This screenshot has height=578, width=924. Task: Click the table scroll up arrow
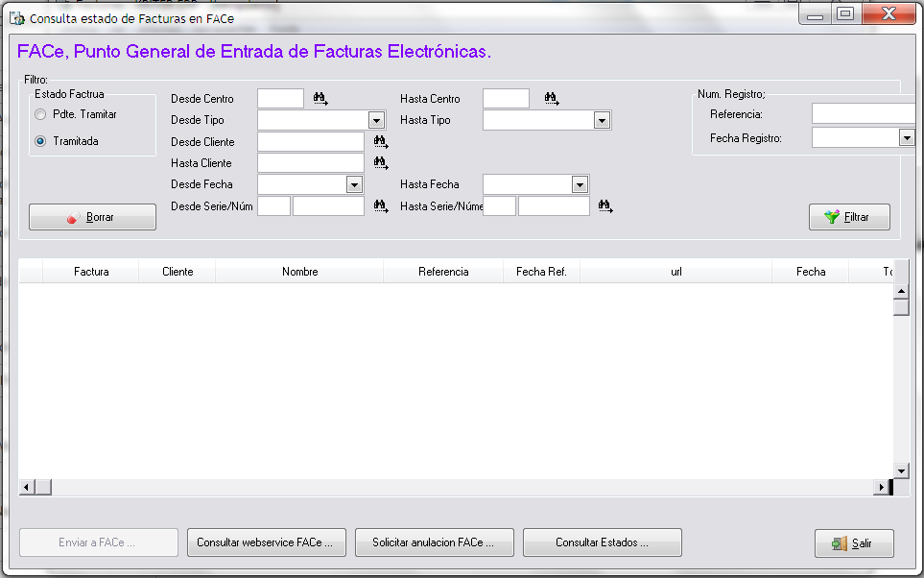(901, 291)
